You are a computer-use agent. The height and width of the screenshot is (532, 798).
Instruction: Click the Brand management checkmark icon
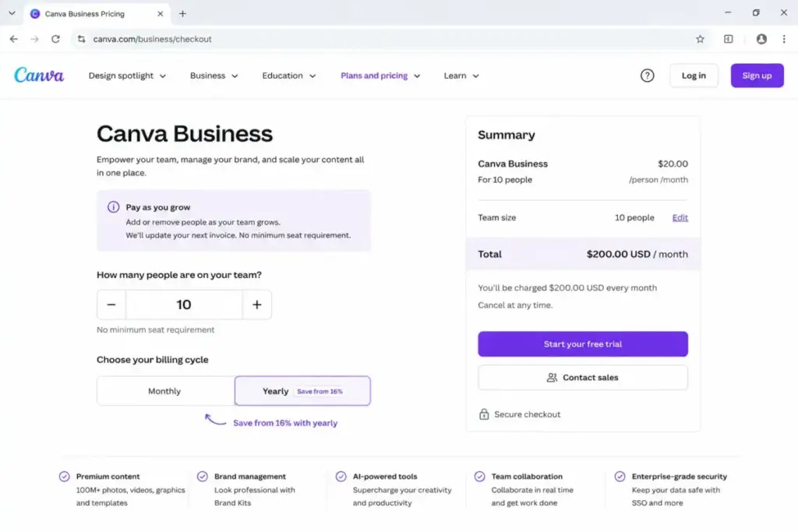coord(203,477)
